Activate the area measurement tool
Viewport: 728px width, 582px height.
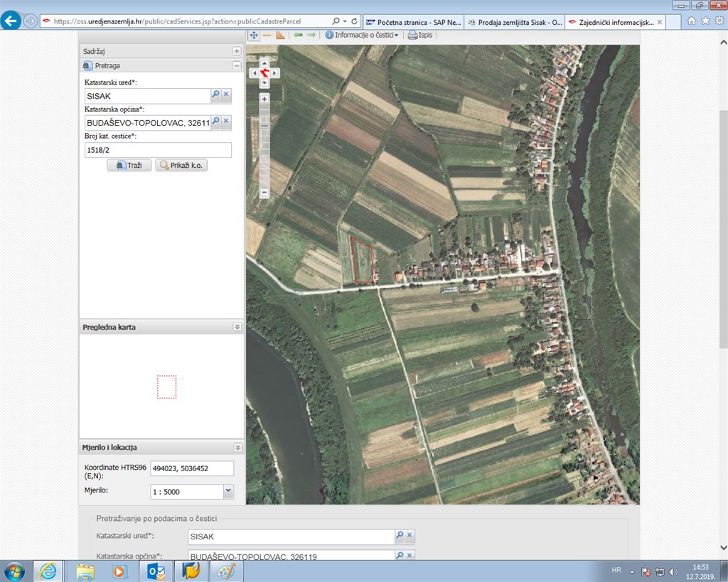(280, 35)
